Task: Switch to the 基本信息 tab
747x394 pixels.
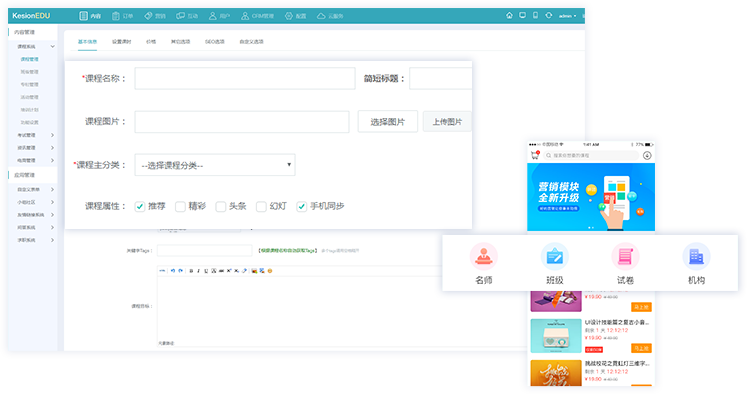Action: click(87, 41)
